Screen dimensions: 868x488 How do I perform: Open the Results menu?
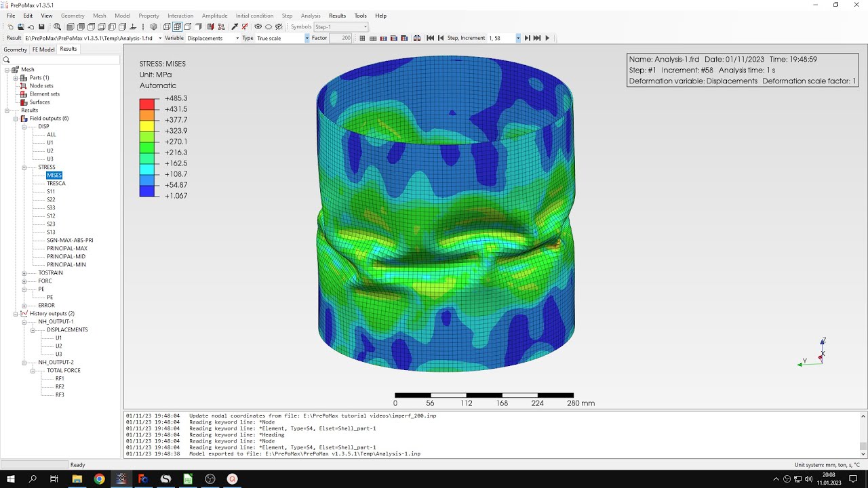click(x=337, y=16)
